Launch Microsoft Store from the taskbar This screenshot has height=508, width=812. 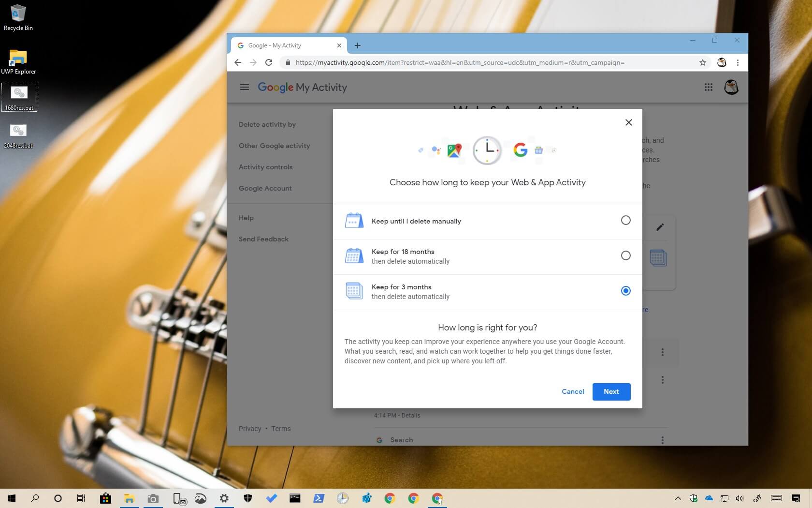click(x=105, y=498)
